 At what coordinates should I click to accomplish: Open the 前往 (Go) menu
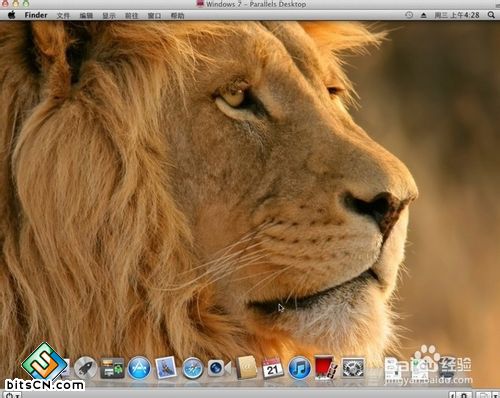(x=131, y=15)
